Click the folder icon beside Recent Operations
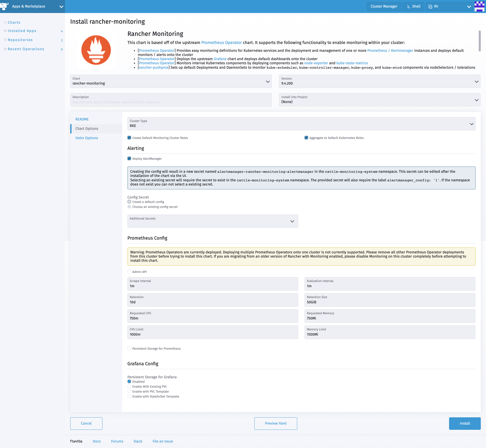486x448 pixels. [x=5, y=49]
